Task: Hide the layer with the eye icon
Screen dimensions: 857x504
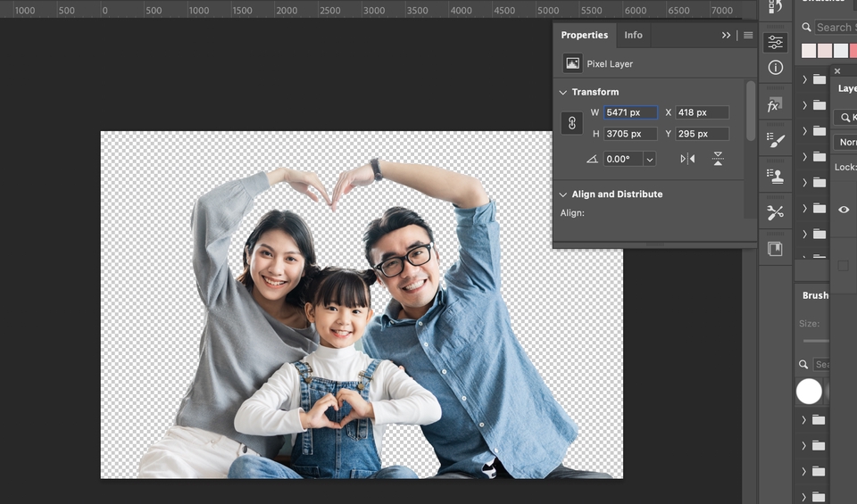Action: click(x=844, y=210)
